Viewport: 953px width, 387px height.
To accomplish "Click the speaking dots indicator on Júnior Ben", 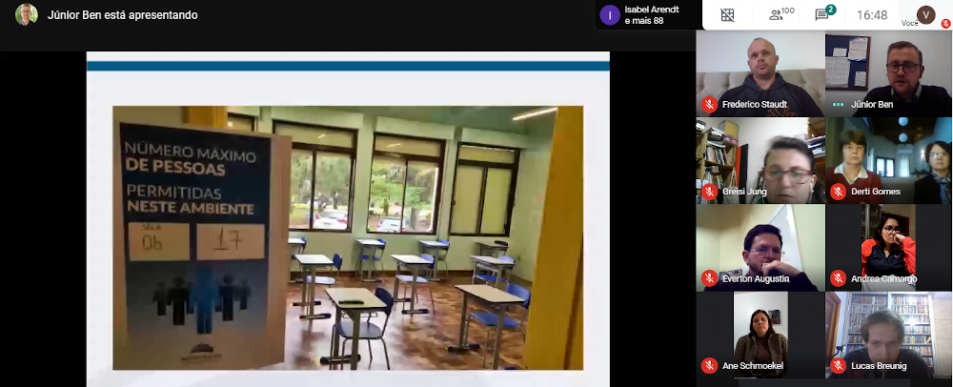I will point(838,104).
